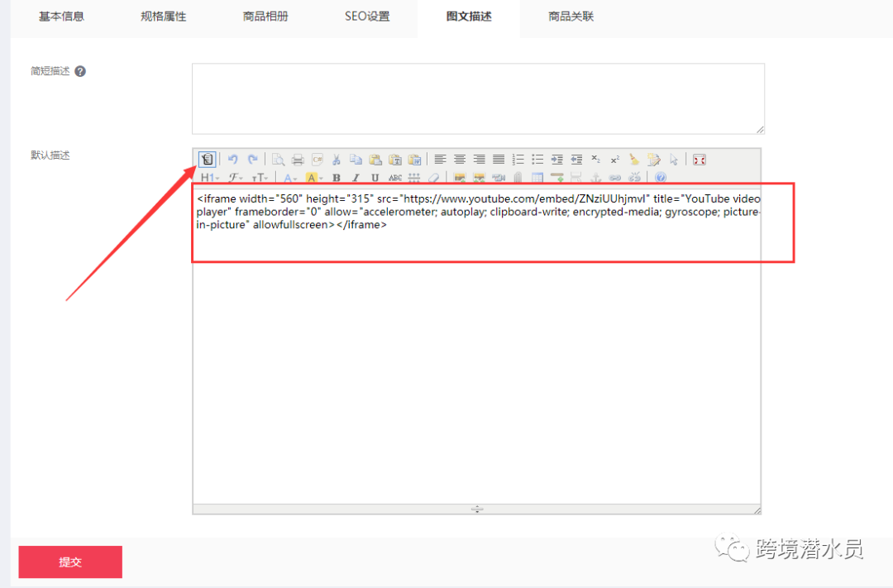This screenshot has height=588, width=893.
Task: Insert a single image
Action: 460,178
